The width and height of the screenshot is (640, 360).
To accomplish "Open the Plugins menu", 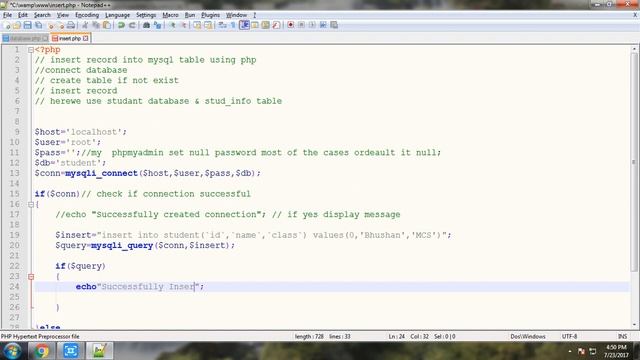I will coord(211,15).
